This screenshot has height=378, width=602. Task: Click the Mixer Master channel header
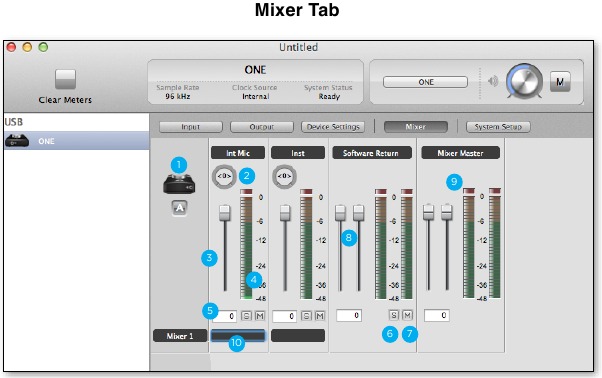click(460, 153)
